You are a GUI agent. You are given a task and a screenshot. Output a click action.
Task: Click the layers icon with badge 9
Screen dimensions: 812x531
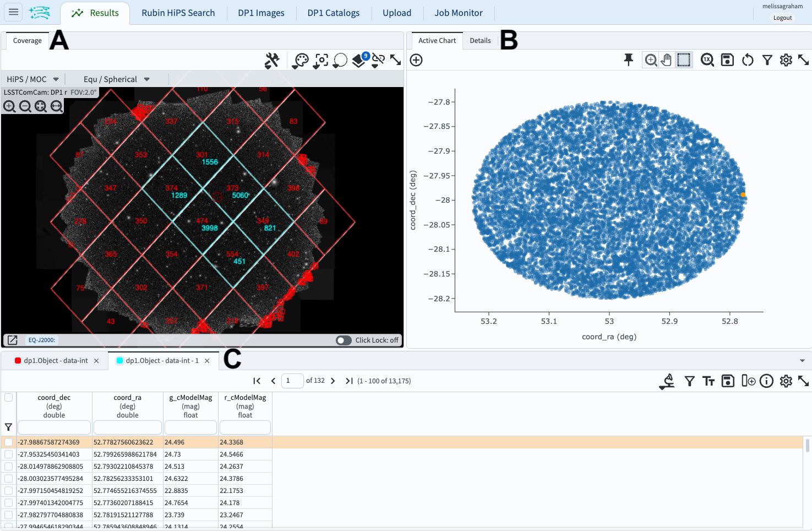pos(359,61)
